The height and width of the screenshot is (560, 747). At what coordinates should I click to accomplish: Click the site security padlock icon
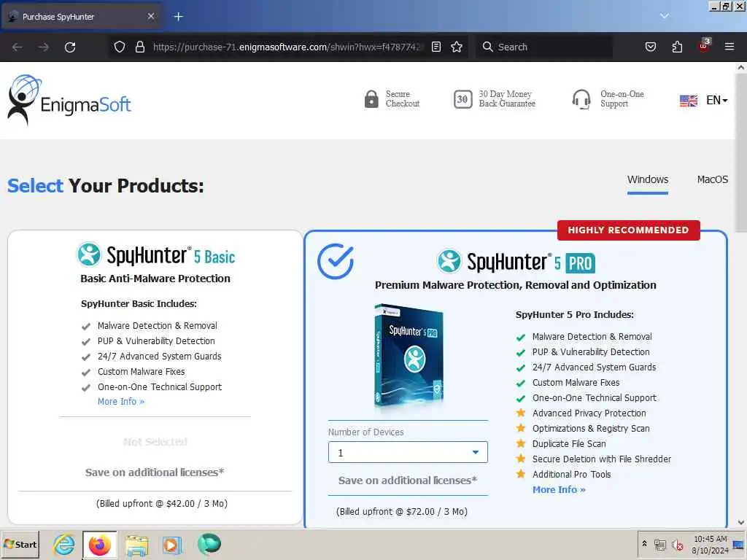[x=140, y=47]
